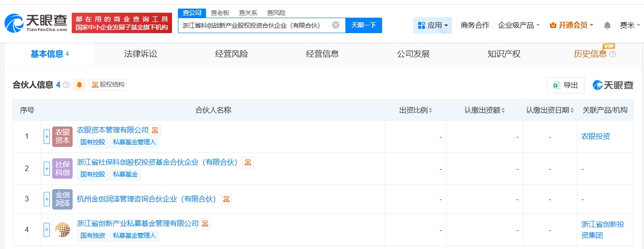
Task: Select the 查老板 search tab
Action: pyautogui.click(x=220, y=13)
